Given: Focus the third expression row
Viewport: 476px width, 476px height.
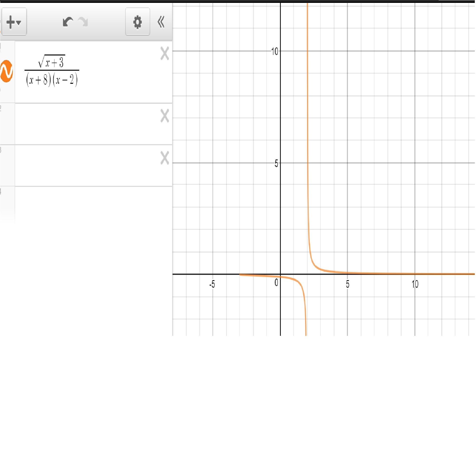Looking at the screenshot, I should point(86,166).
